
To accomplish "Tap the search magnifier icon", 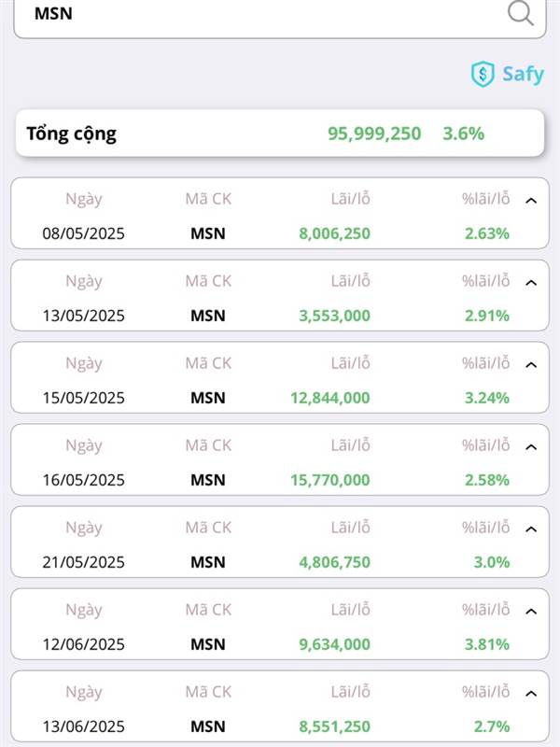I will pyautogui.click(x=521, y=13).
